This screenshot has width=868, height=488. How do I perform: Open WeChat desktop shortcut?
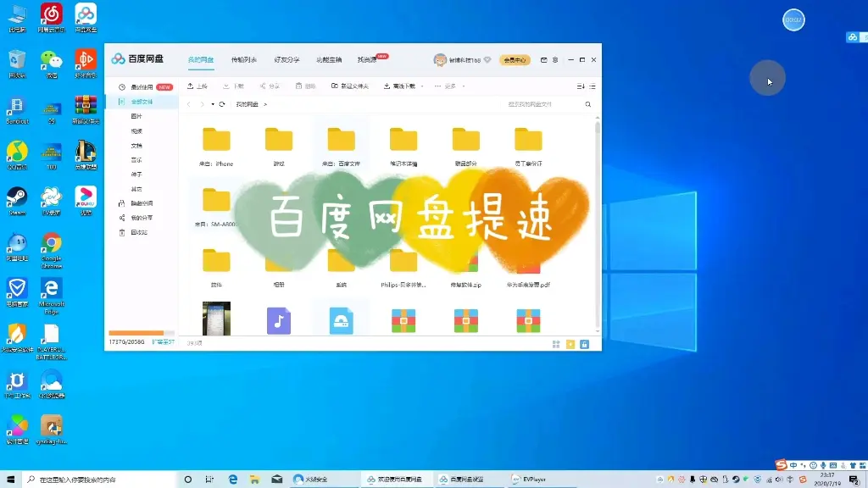[x=52, y=64]
